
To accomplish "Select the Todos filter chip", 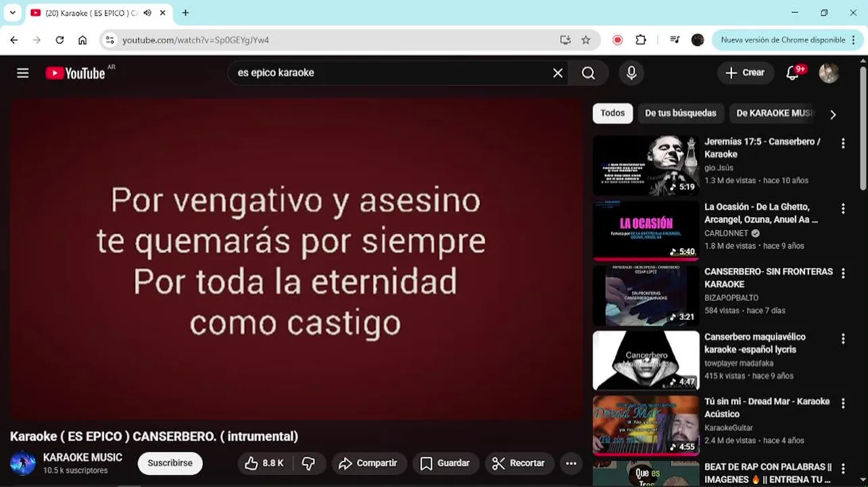I will 612,113.
